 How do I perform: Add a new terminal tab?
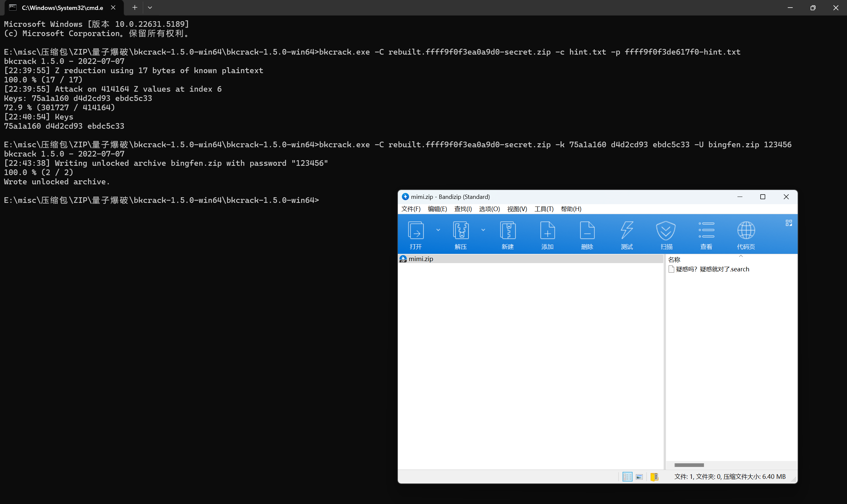135,8
